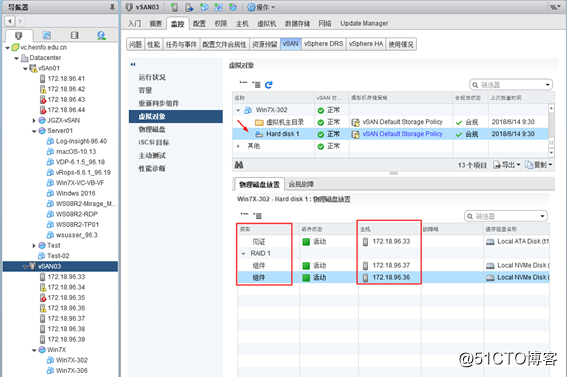Click the New Resource Pool toolbar icon
Screen dimensions: 567x377
[233, 7]
